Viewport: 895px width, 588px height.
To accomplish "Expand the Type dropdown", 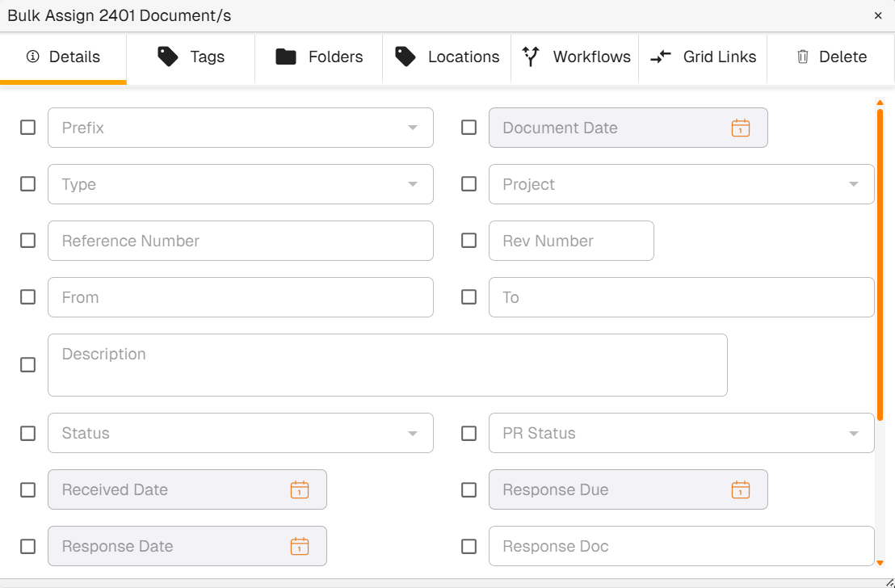I will 412,184.
